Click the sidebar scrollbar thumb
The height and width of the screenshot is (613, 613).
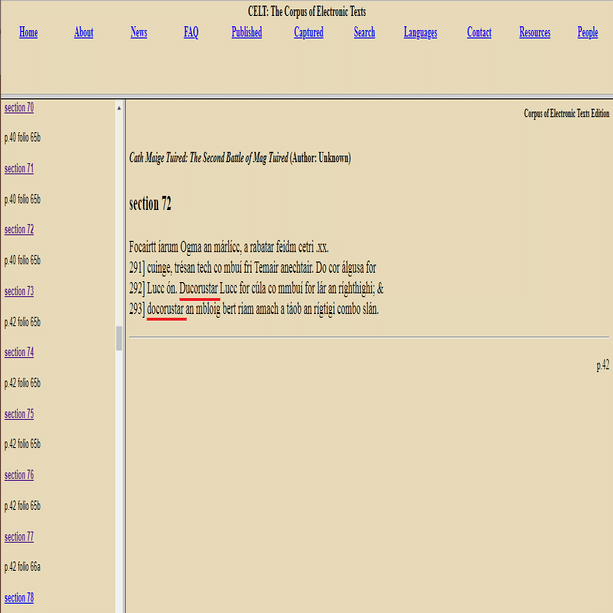[119, 338]
